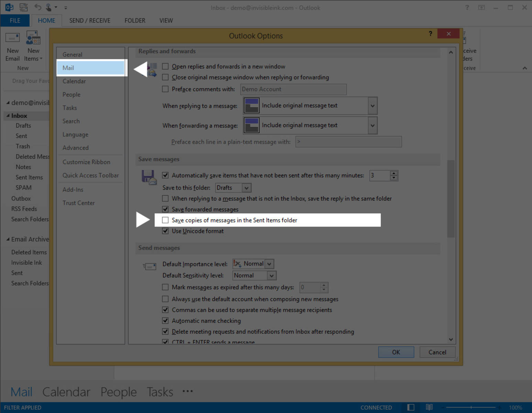Check Save copies of messages in Sent Items
532x413 pixels.
(165, 220)
